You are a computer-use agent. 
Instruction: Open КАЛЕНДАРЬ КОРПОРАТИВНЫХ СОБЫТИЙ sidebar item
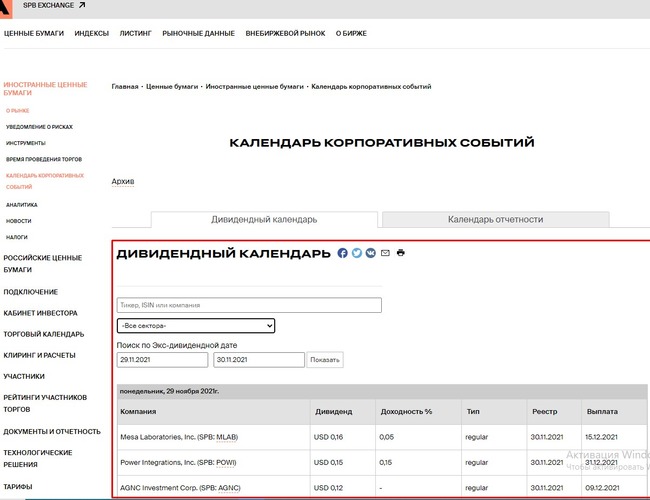coord(45,181)
